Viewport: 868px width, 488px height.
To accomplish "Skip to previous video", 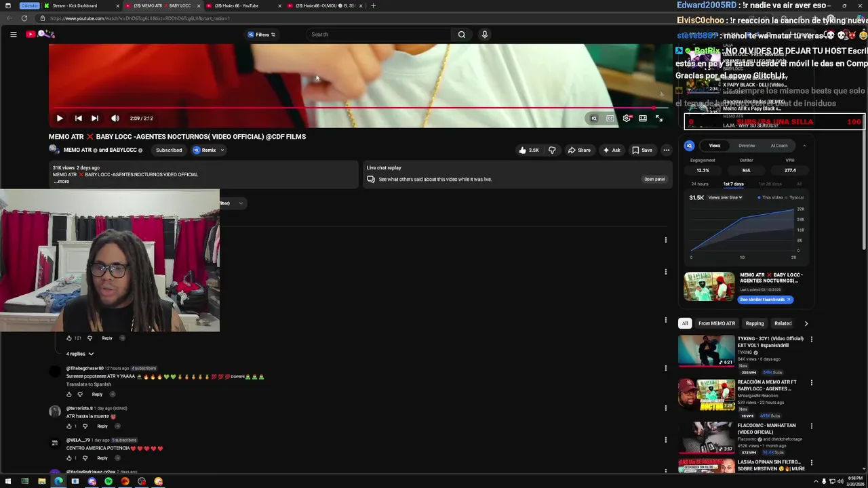I will point(78,118).
